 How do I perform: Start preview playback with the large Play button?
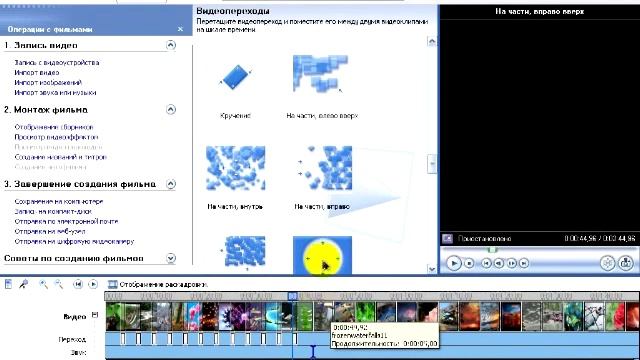453,263
